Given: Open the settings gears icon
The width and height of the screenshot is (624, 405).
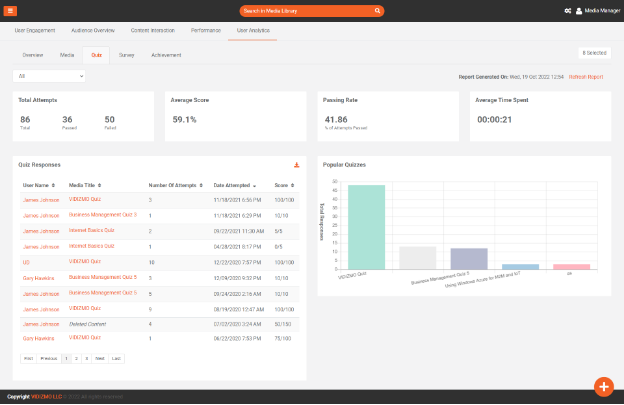Looking at the screenshot, I should click(568, 11).
